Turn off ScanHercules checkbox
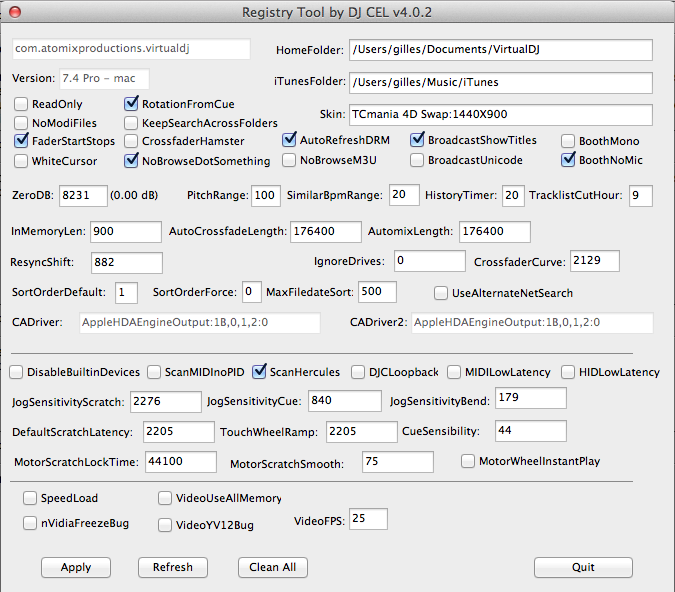 259,372
